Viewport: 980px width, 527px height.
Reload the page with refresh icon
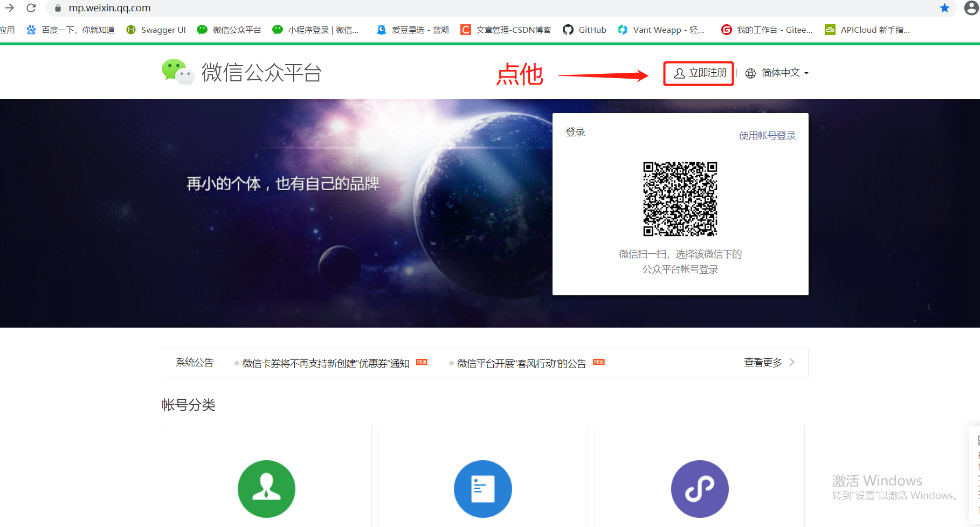[31, 8]
